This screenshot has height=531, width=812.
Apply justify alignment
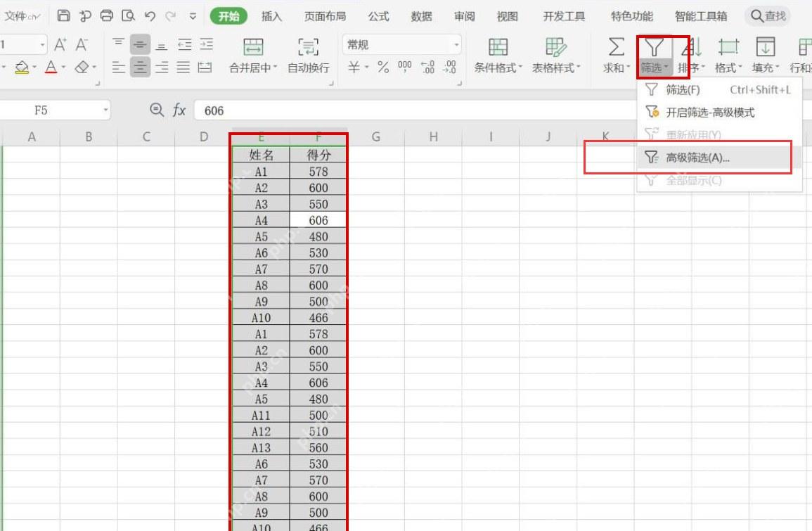pos(183,67)
